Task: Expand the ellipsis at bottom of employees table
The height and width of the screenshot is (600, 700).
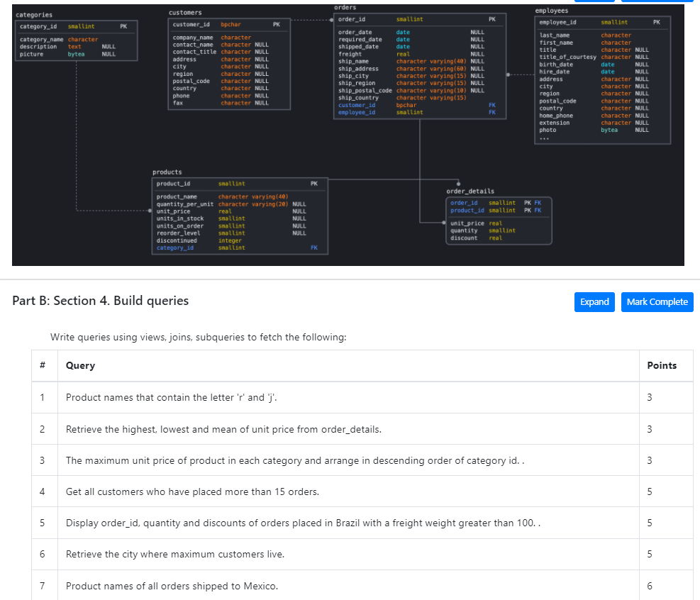Action: pos(543,138)
